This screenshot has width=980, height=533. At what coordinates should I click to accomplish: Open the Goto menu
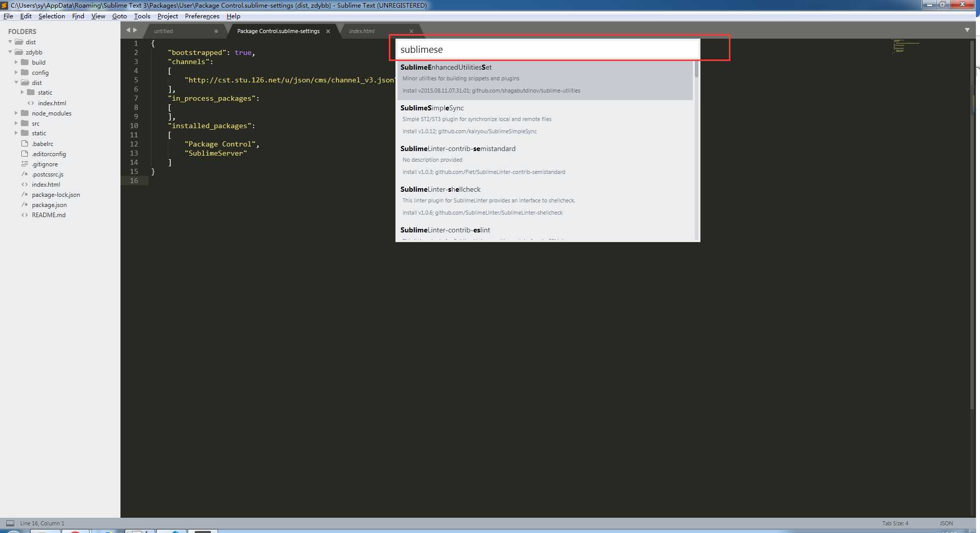coord(119,16)
